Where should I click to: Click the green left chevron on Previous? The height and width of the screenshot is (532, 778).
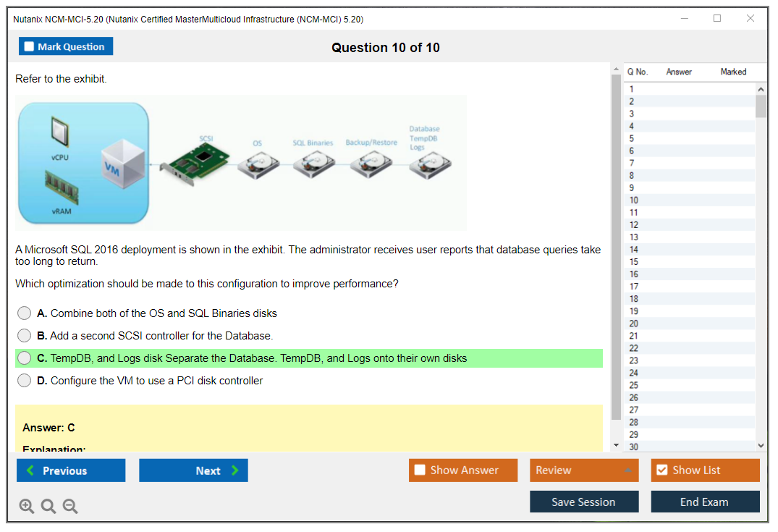(30, 470)
